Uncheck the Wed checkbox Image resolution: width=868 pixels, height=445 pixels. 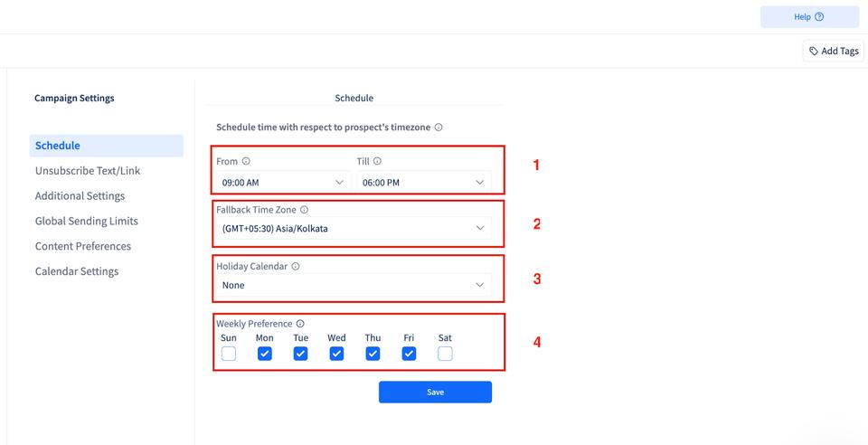[336, 354]
